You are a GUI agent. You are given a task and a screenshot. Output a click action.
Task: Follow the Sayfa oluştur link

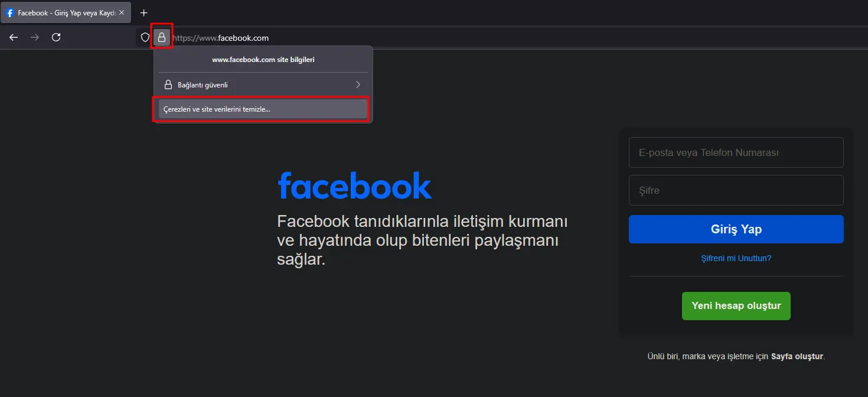(797, 356)
